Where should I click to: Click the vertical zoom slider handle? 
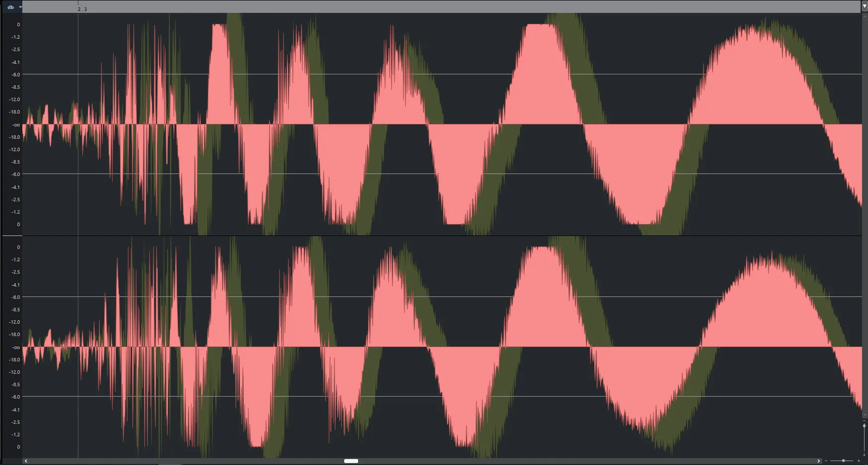864,426
